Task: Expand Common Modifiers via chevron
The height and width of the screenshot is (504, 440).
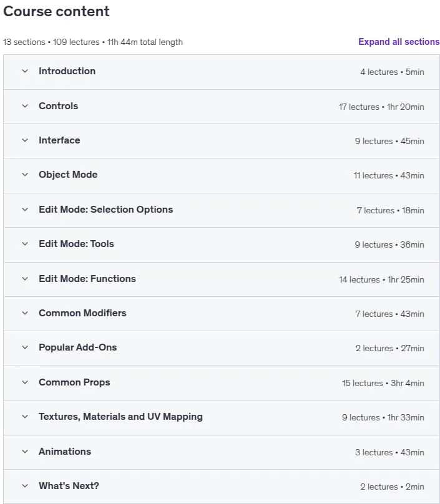Action: (x=25, y=313)
